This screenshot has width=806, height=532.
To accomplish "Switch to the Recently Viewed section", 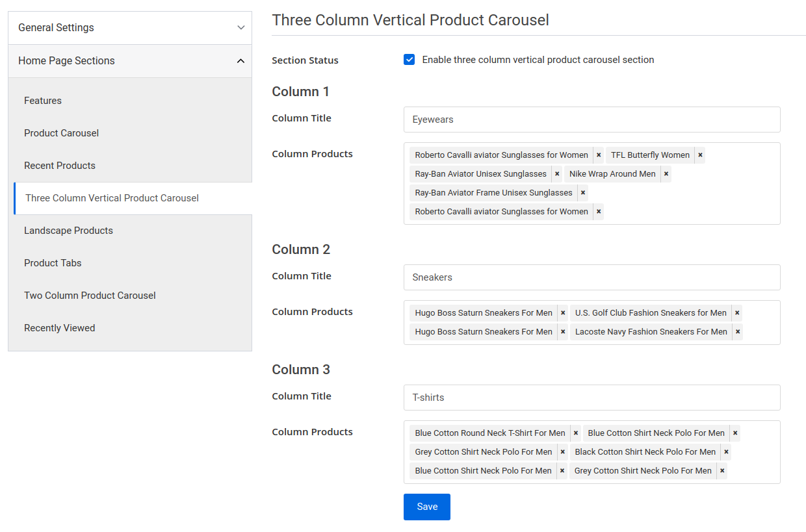I will click(x=59, y=327).
